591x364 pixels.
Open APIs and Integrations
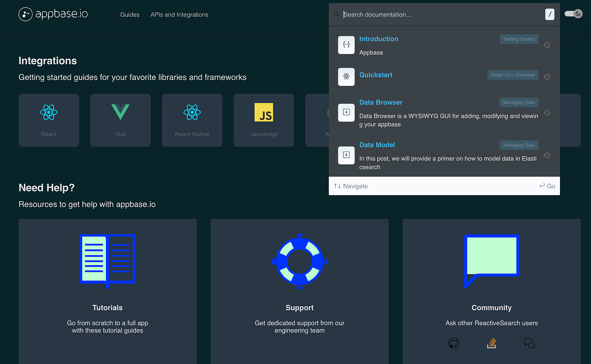[179, 15]
